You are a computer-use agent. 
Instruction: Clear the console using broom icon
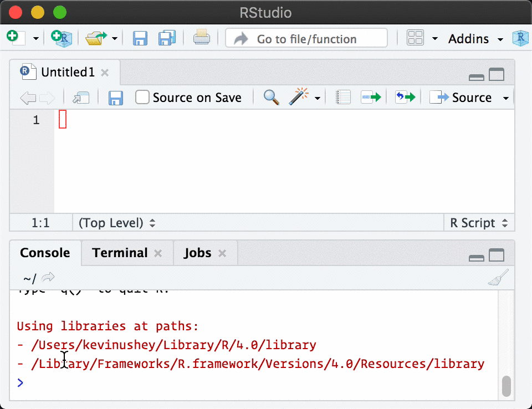(x=497, y=277)
